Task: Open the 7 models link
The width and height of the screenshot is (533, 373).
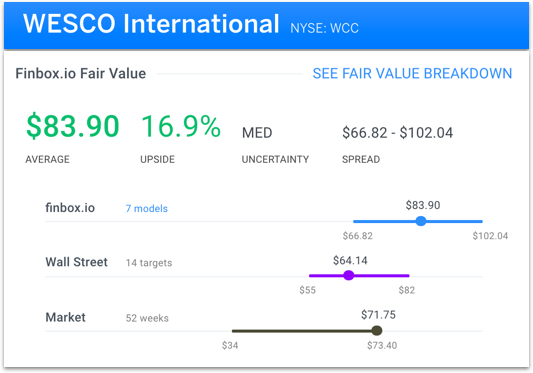Action: [147, 208]
